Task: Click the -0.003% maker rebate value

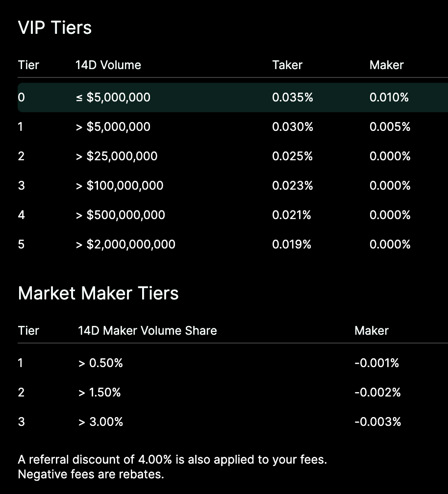Action: click(377, 422)
